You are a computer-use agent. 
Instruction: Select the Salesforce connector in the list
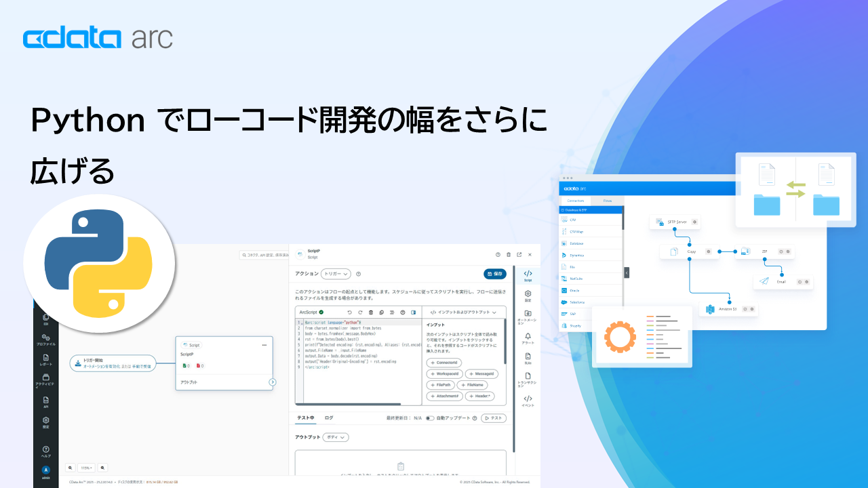591,302
